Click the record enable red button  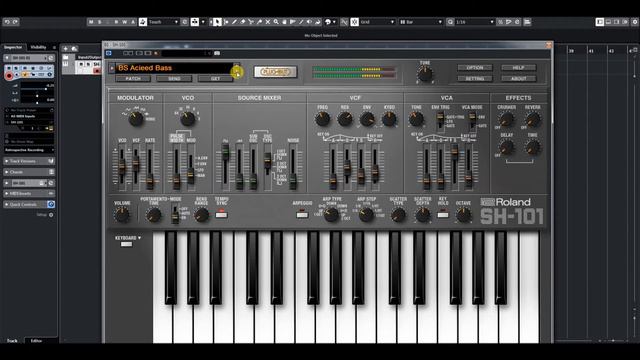(9, 76)
